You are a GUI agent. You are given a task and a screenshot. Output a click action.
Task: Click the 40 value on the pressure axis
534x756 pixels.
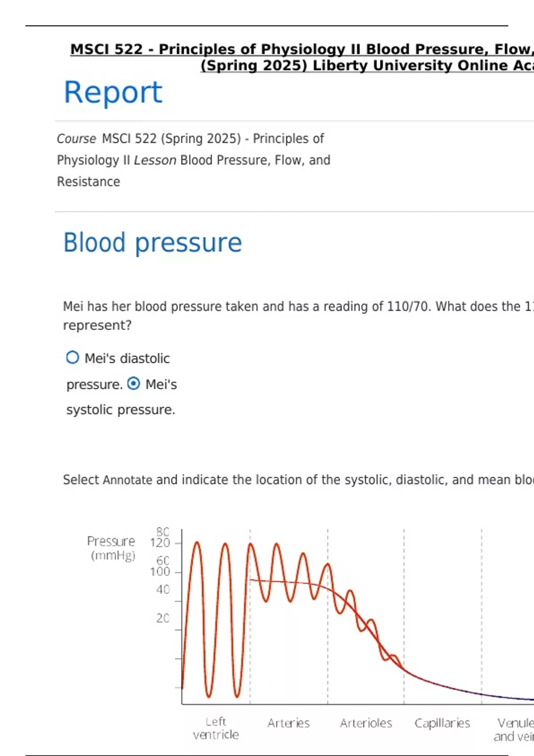pos(163,590)
